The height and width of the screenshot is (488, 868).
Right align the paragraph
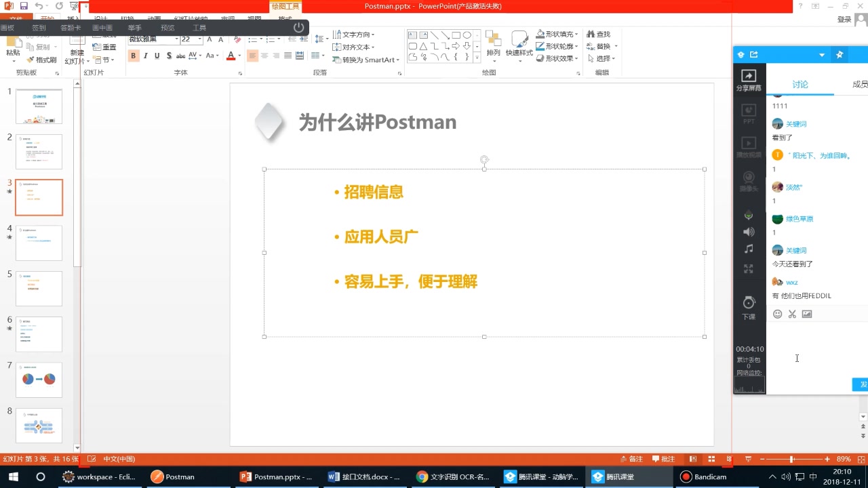click(277, 56)
